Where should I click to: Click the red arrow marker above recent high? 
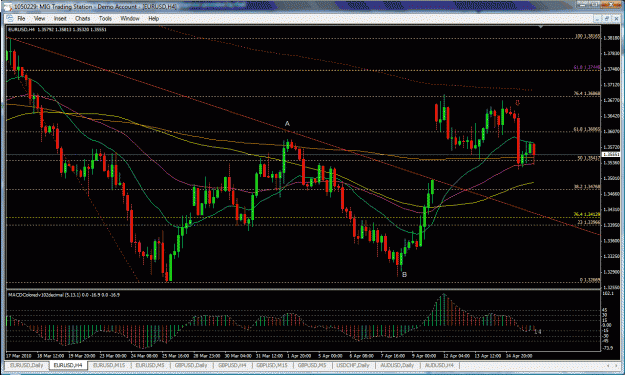coord(517,103)
